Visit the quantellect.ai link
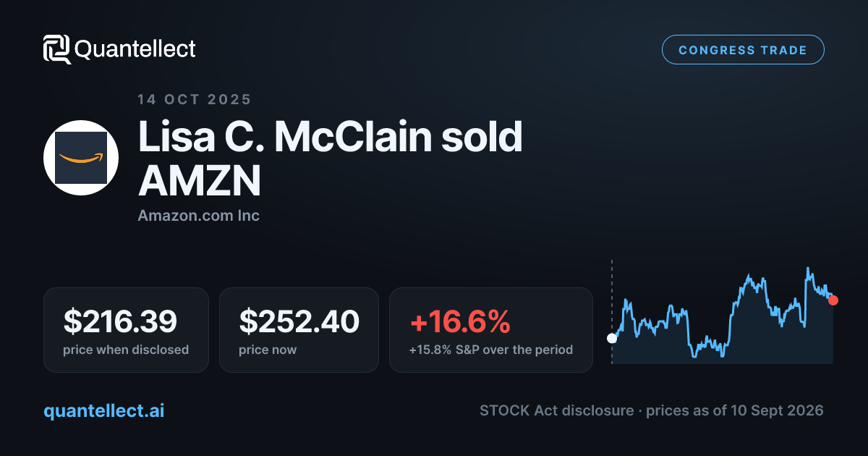Viewport: 868px width, 456px height. (104, 410)
